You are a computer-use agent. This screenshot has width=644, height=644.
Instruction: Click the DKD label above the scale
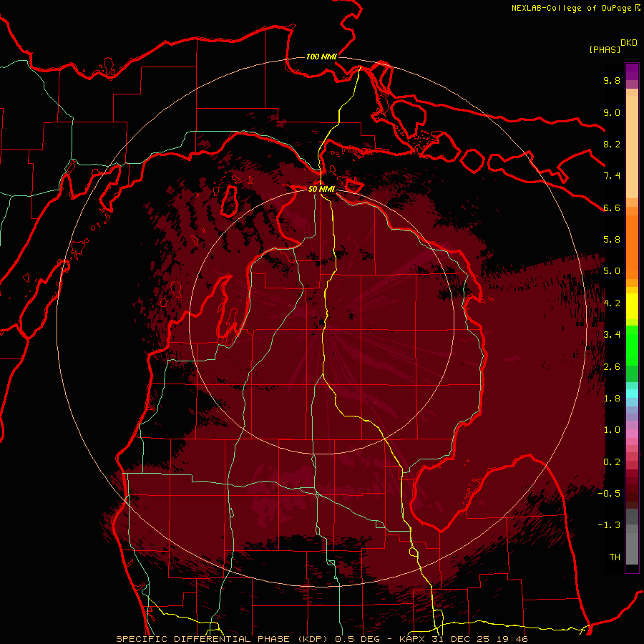pos(628,43)
